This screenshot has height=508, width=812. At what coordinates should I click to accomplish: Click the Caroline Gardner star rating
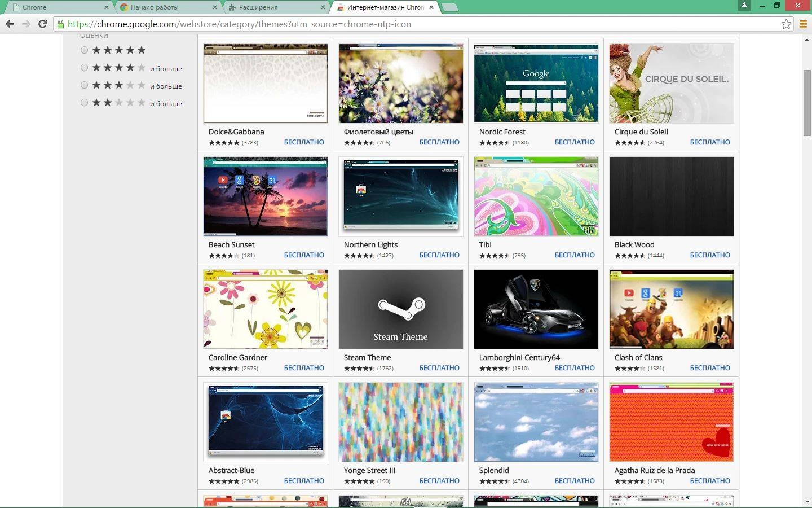coord(224,369)
